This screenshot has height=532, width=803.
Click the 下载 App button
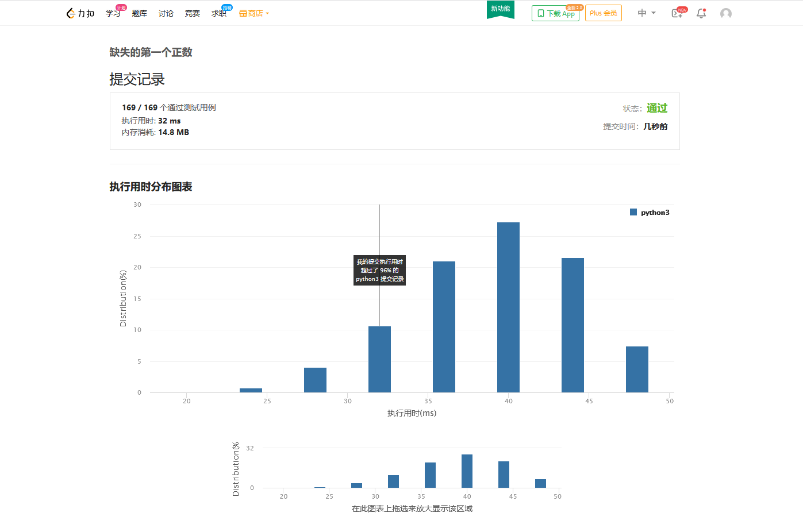tap(555, 13)
